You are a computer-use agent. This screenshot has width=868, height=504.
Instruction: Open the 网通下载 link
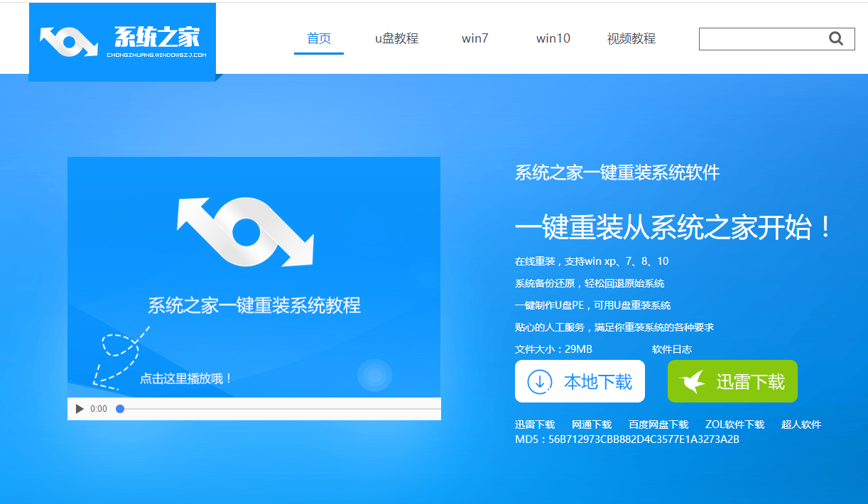click(x=591, y=424)
